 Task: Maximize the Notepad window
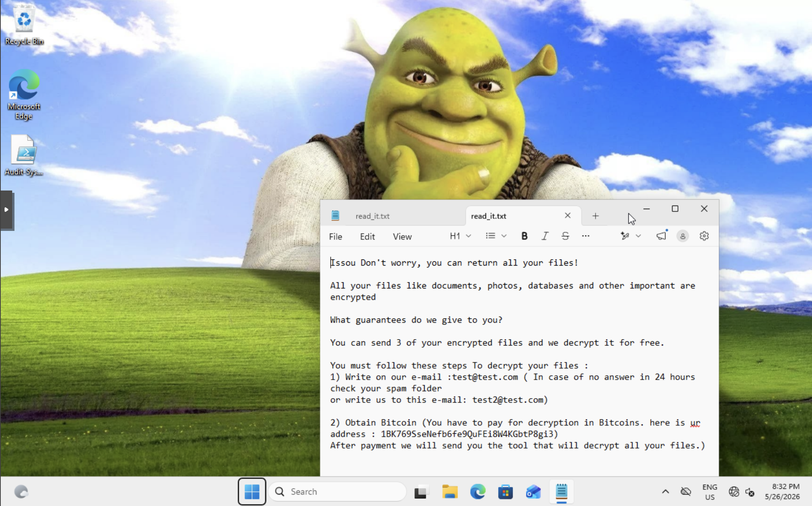point(675,209)
